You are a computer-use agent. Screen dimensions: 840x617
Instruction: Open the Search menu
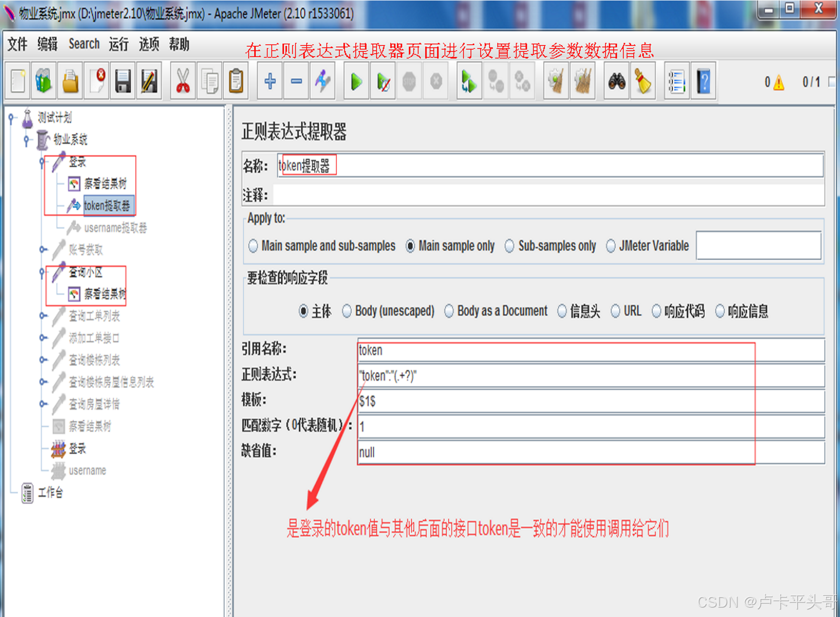[x=84, y=44]
